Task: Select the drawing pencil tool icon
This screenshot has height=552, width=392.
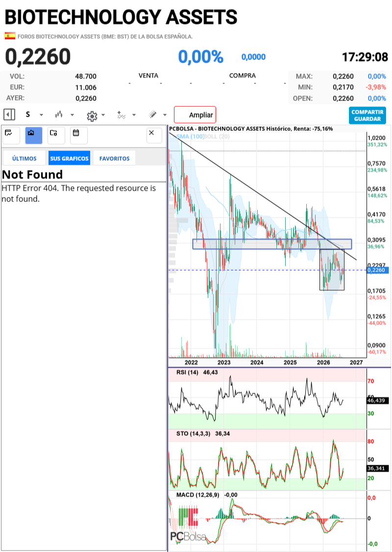Action: click(x=152, y=114)
